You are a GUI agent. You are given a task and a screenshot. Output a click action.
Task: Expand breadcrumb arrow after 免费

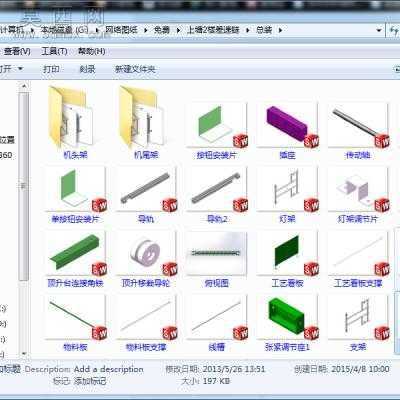pyautogui.click(x=178, y=30)
